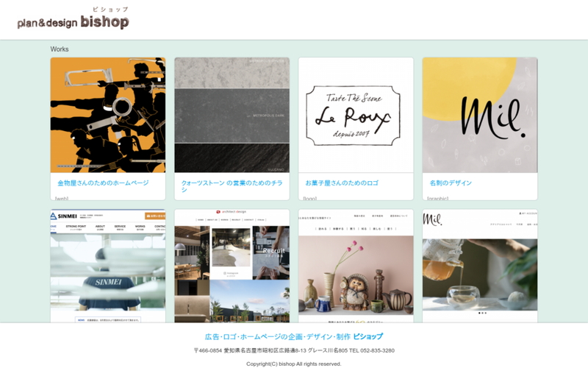Click the [graphic] category tag
The width and height of the screenshot is (588, 368).
(x=437, y=198)
